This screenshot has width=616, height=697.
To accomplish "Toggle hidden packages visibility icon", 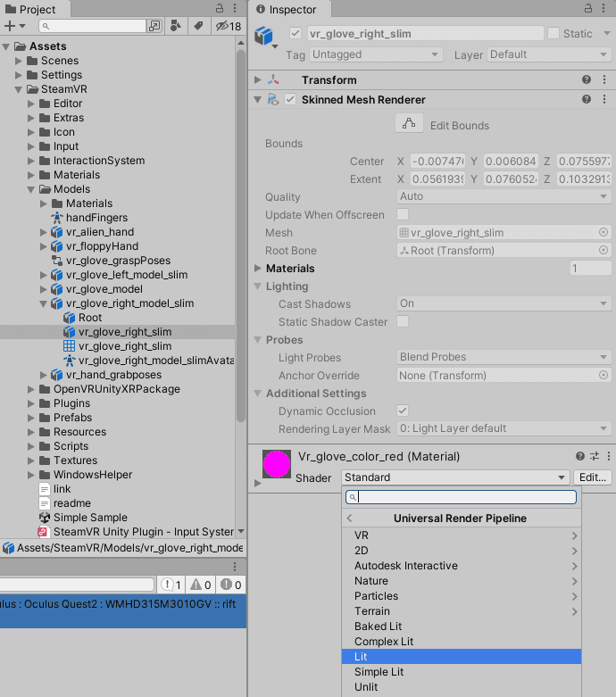I will [228, 26].
